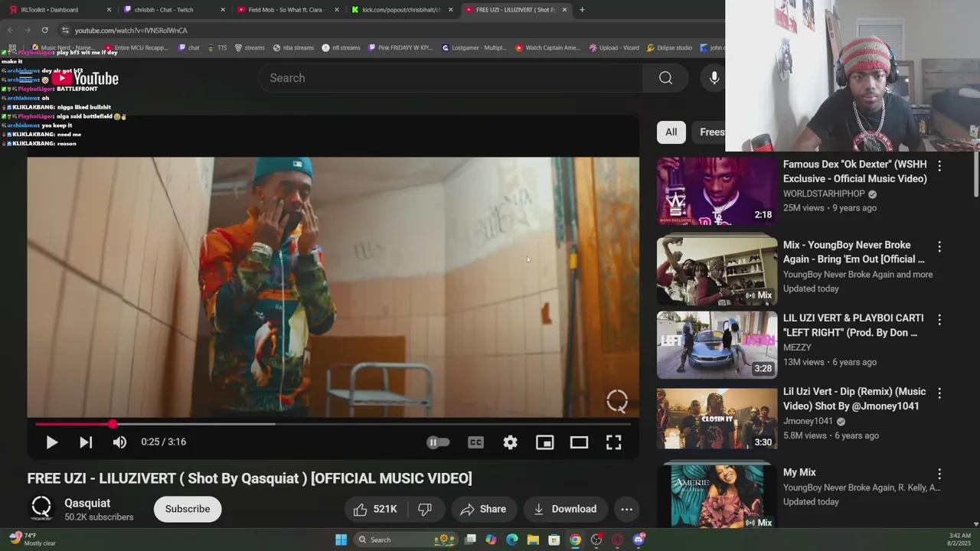Open the Eklipse studio bookmark
The height and width of the screenshot is (551, 980).
669,47
